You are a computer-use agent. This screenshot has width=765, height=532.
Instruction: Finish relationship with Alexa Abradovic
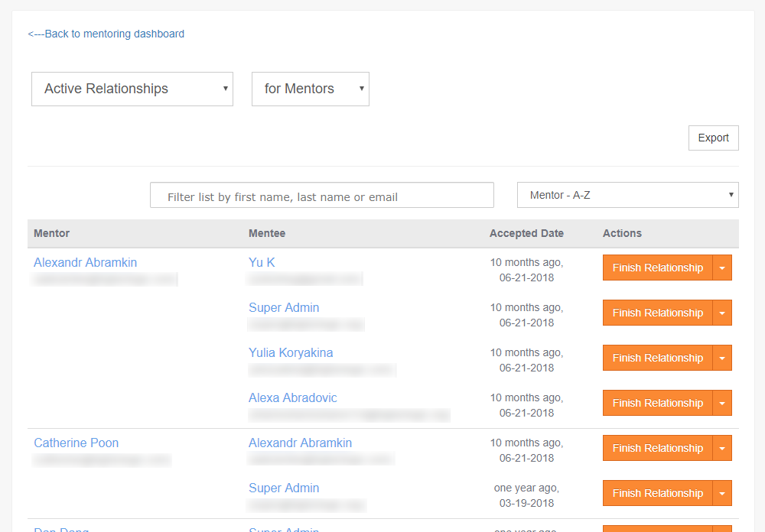tap(658, 403)
